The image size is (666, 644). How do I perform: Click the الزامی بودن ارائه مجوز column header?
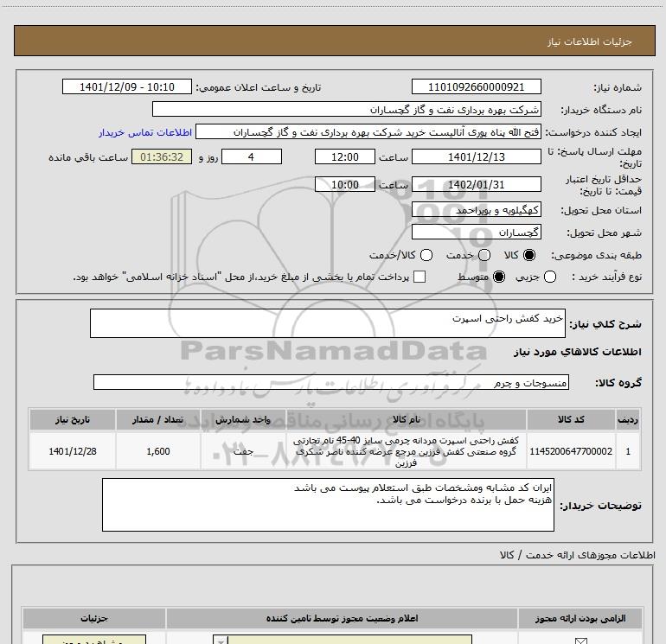580,618
